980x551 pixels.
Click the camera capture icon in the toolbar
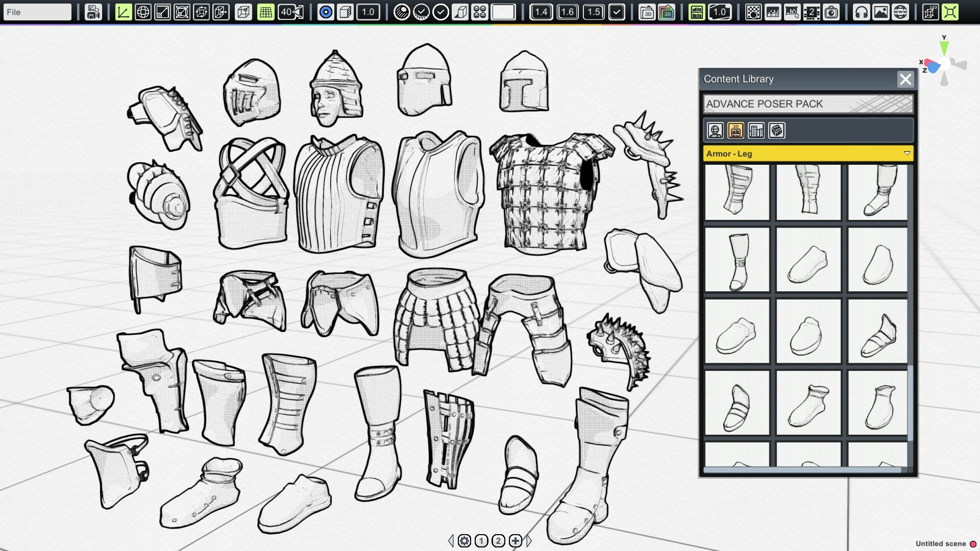click(x=832, y=12)
